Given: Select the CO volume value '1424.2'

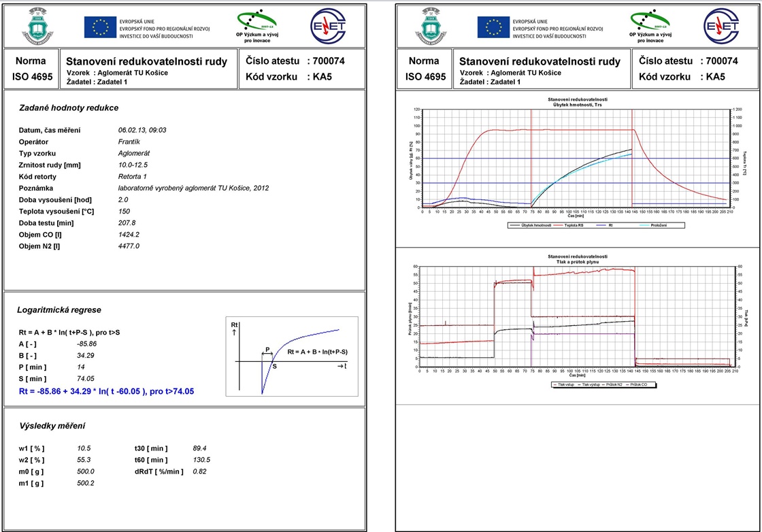Looking at the screenshot, I should (x=129, y=235).
